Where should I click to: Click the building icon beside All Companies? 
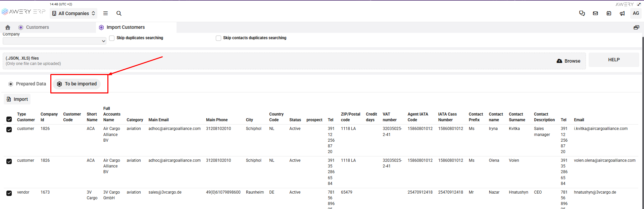coord(54,13)
